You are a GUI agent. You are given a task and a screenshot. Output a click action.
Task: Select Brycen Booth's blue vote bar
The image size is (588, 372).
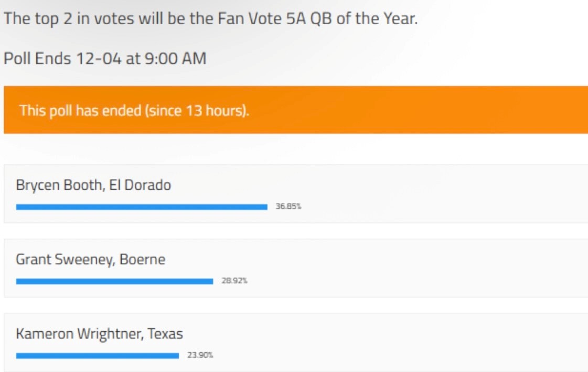pos(142,207)
